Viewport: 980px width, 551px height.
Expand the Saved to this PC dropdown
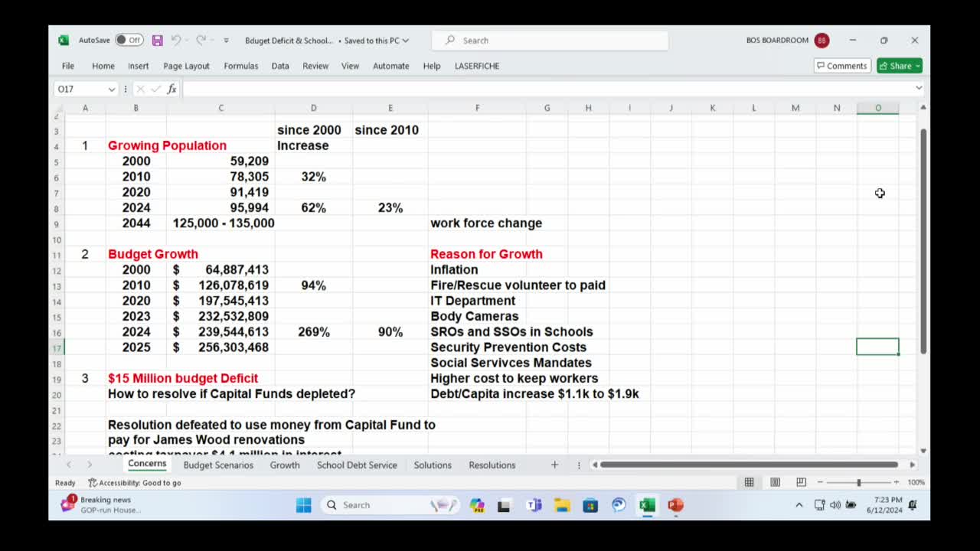(x=406, y=41)
